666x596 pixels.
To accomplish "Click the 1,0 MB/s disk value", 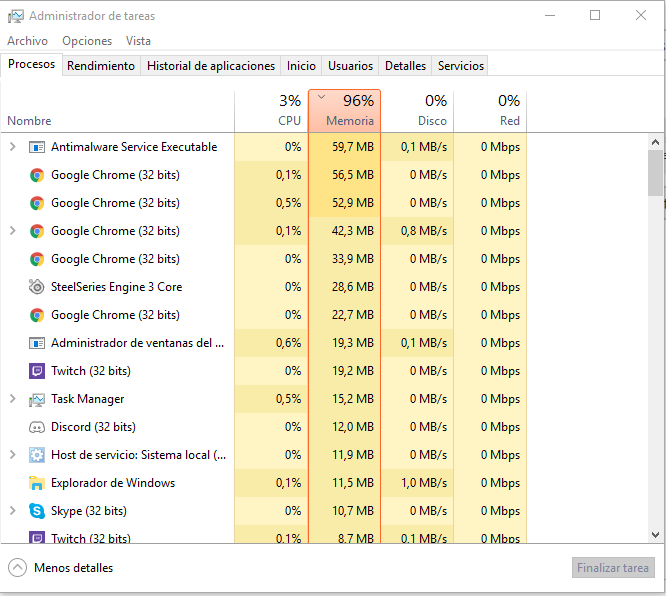I will (424, 483).
